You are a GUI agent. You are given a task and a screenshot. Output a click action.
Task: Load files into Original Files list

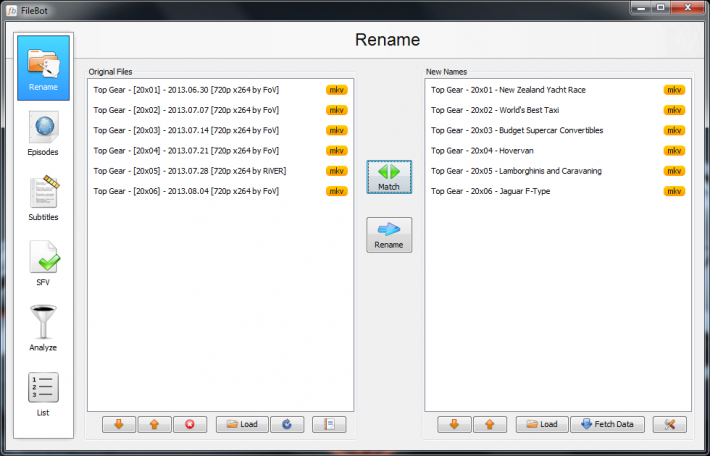click(x=242, y=424)
